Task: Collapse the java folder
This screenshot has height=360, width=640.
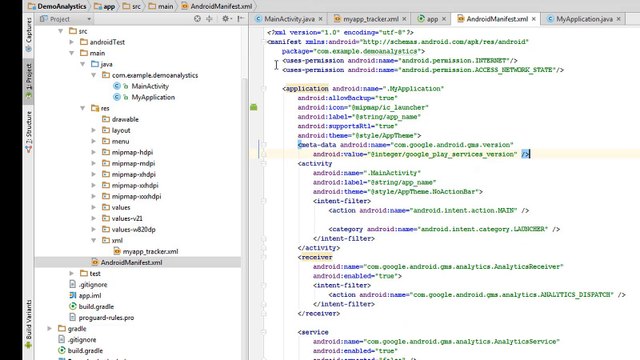Action: coord(82,64)
